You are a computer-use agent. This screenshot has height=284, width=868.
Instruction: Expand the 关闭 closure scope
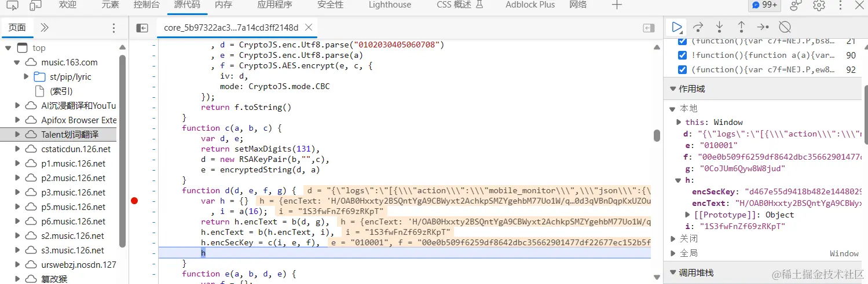(672, 238)
